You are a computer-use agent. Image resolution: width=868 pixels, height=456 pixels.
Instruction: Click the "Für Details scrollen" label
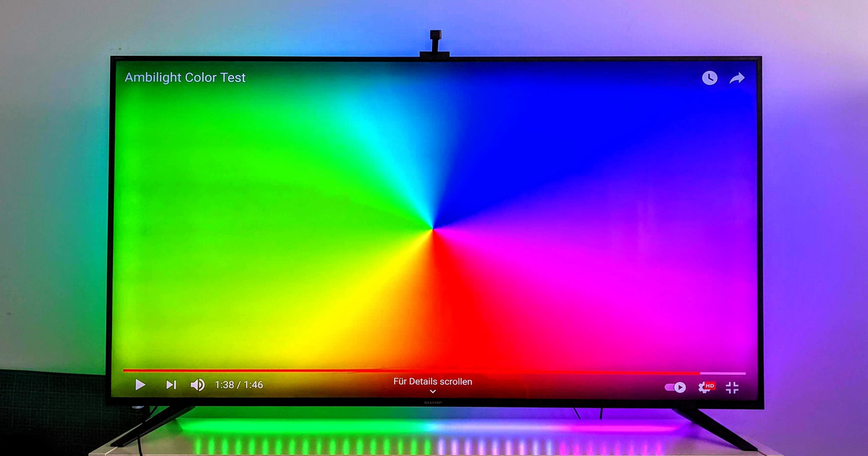pyautogui.click(x=433, y=381)
